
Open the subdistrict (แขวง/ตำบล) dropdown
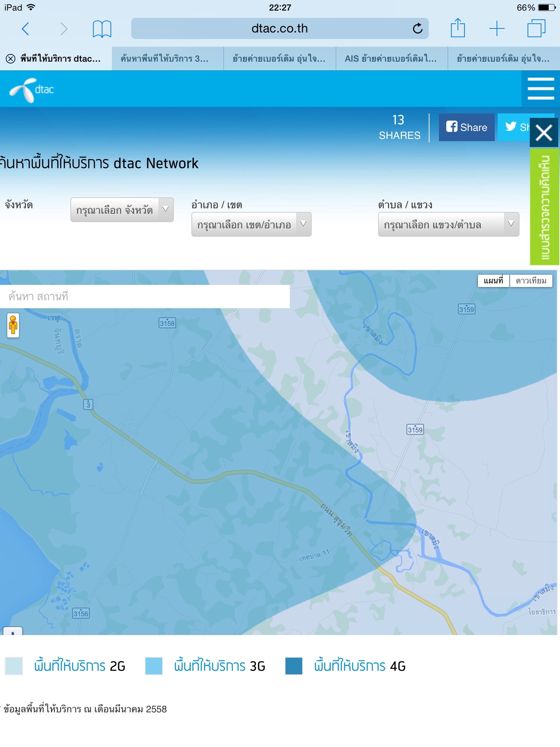click(449, 224)
